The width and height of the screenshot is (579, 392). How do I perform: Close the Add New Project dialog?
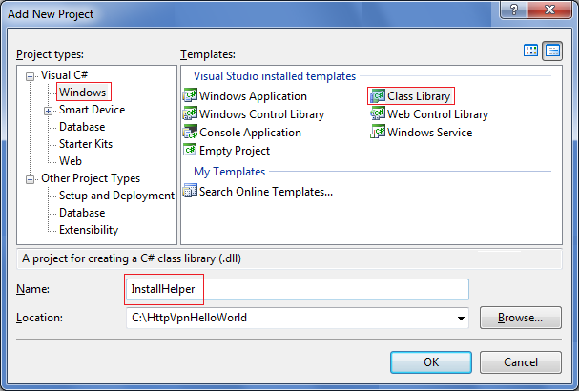(549, 10)
